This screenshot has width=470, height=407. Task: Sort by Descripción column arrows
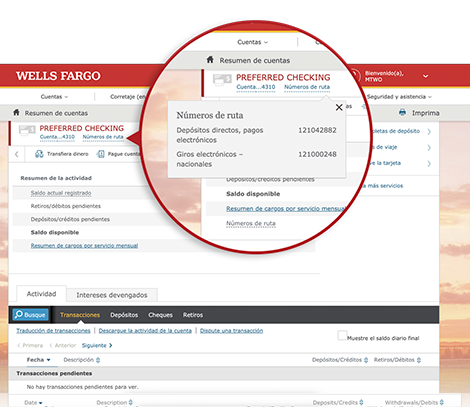click(98, 360)
